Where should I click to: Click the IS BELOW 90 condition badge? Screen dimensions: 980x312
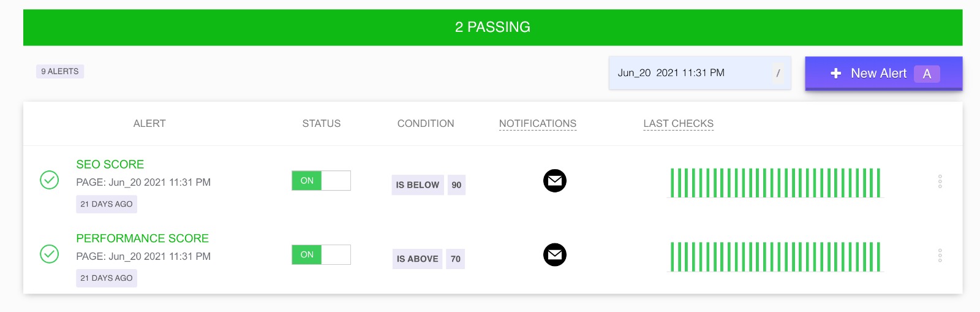click(429, 185)
